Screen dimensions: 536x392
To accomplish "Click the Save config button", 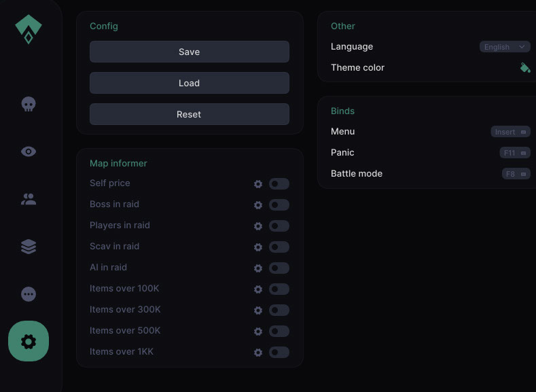I will pyautogui.click(x=189, y=52).
